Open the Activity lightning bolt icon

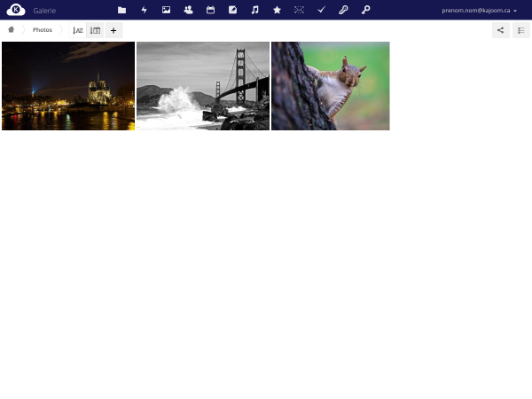[144, 10]
